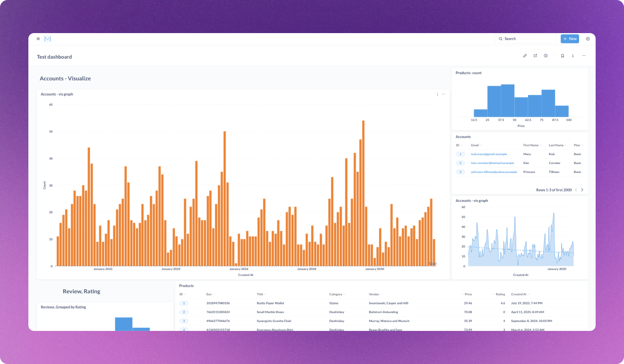The image size is (624, 364).
Task: Click the Accounts - Visualize heading
Action: pyautogui.click(x=65, y=78)
